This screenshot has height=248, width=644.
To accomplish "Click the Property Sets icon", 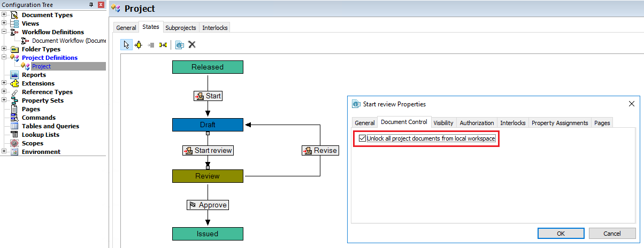I will click(x=14, y=100).
